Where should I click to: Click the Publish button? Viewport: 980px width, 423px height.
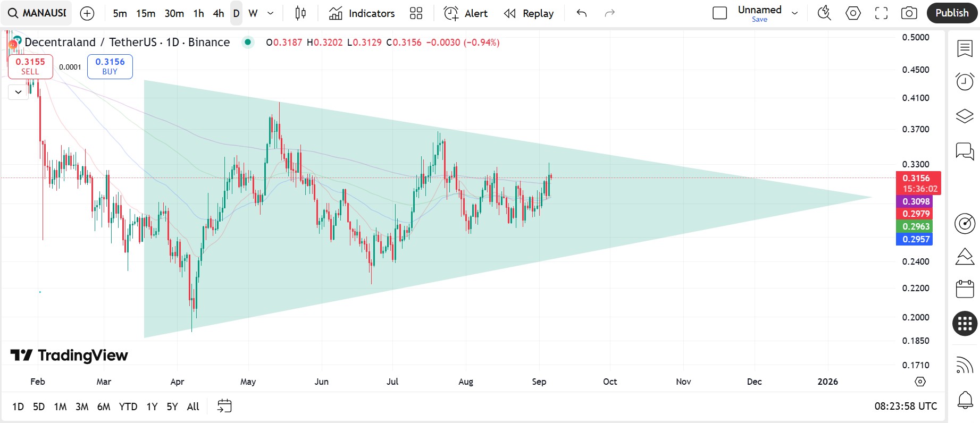tap(952, 13)
